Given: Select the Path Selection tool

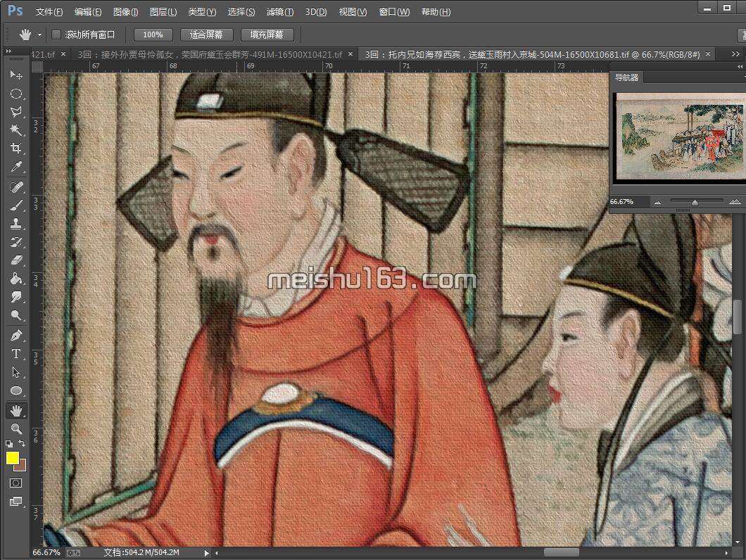Looking at the screenshot, I should click(15, 373).
